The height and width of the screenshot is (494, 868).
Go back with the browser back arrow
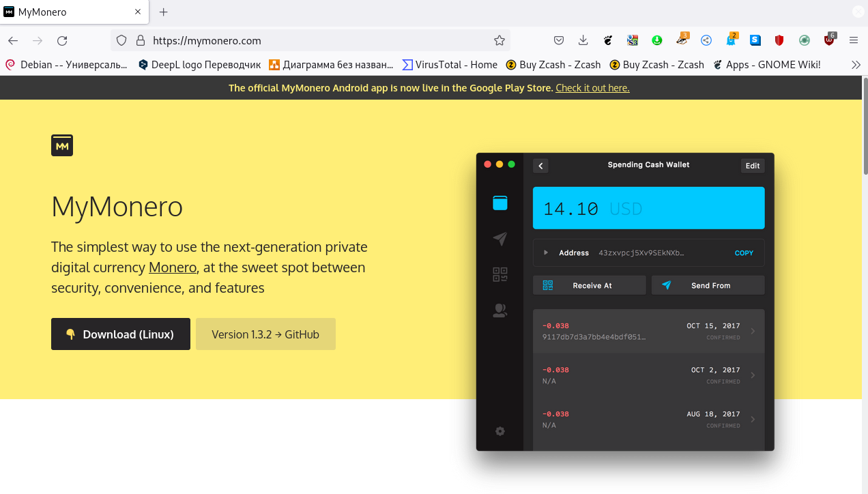click(13, 41)
